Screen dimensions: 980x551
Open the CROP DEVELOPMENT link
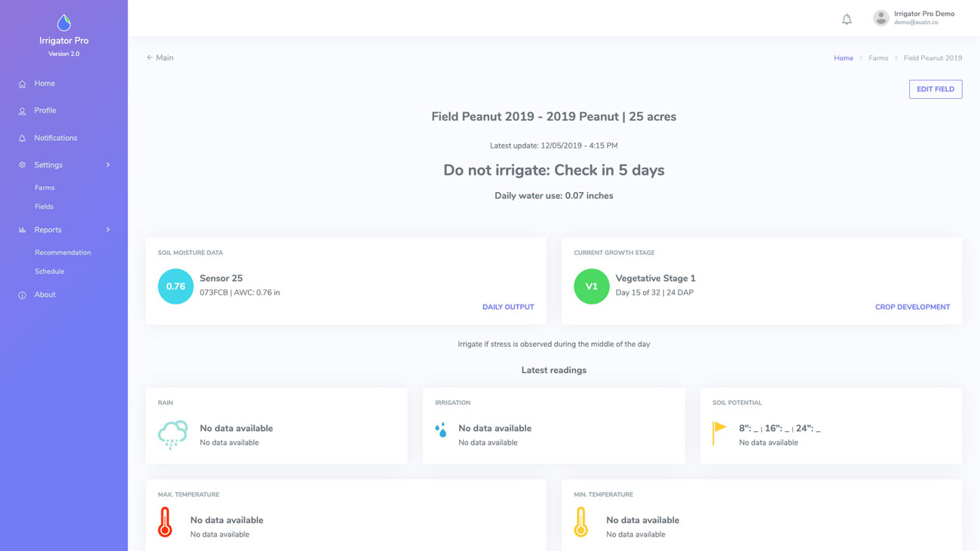coord(912,307)
